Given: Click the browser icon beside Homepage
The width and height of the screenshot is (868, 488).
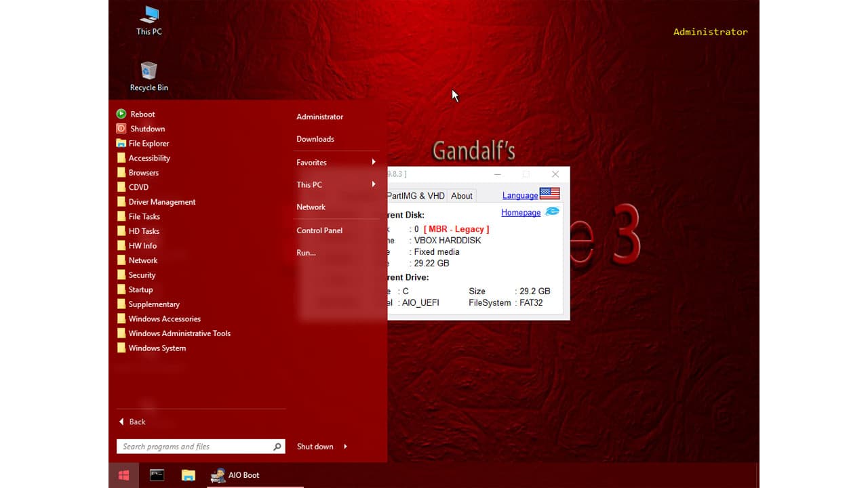Looking at the screenshot, I should (551, 211).
